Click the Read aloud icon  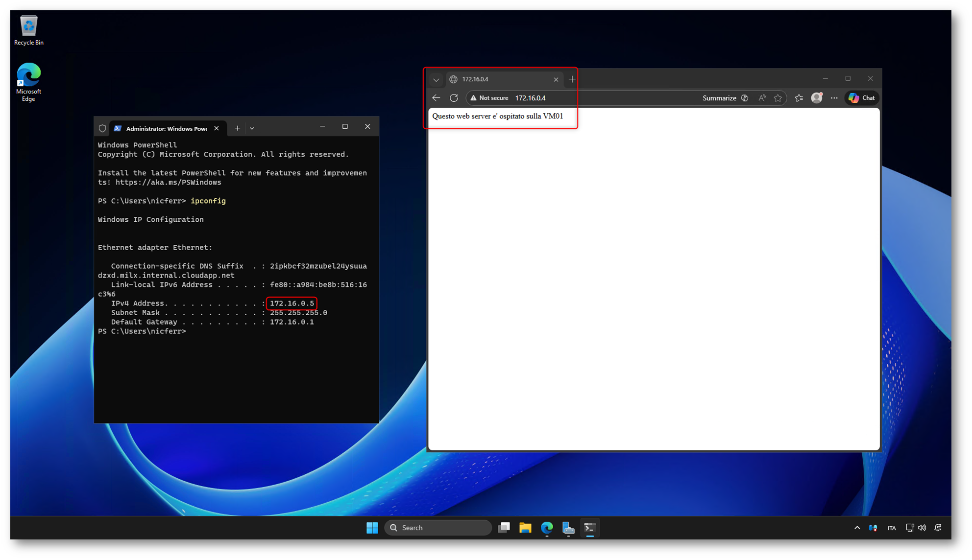click(762, 98)
